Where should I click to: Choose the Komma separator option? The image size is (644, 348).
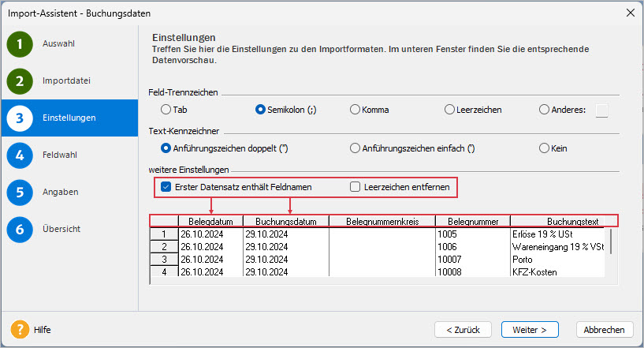(x=355, y=110)
